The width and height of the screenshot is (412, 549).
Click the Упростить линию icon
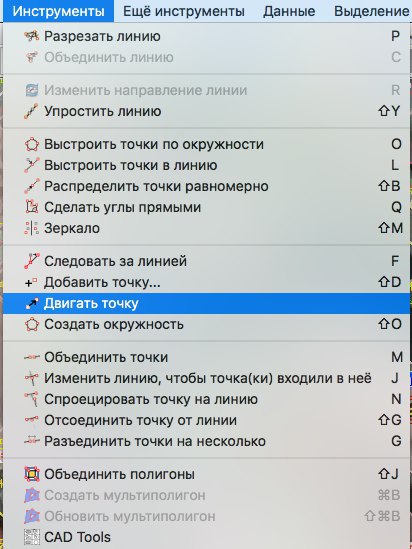[x=32, y=111]
